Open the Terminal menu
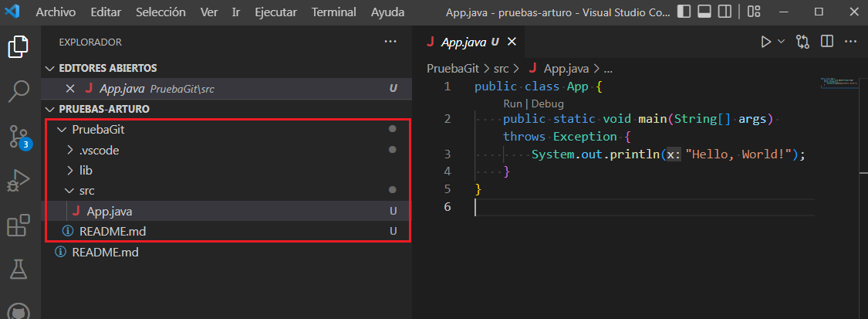Image resolution: width=868 pixels, height=319 pixels. pos(334,12)
